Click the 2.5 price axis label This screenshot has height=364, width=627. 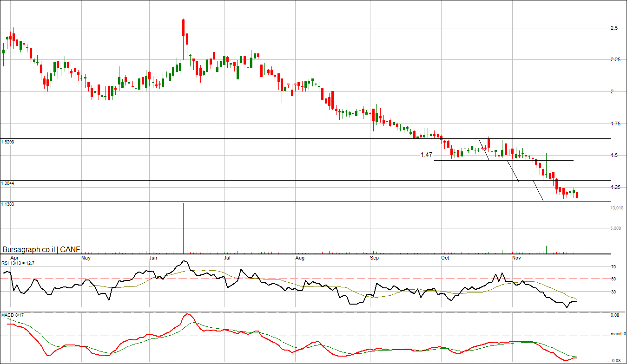[x=614, y=28]
